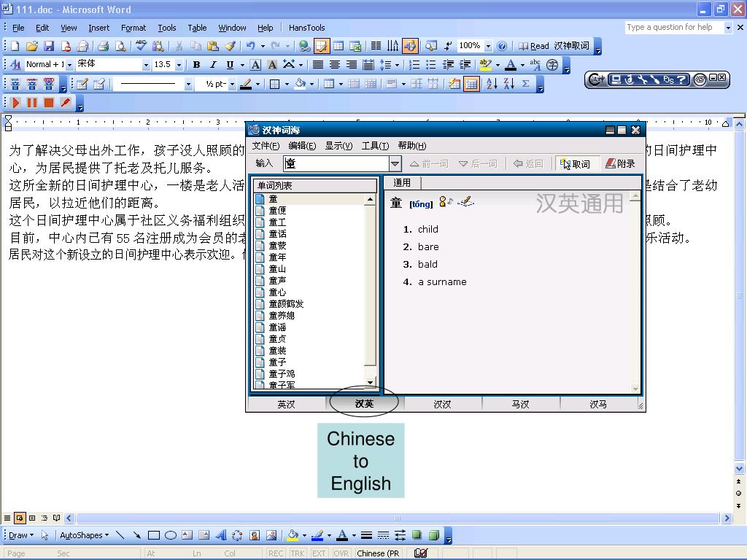The height and width of the screenshot is (560, 747).
Task: Expand the Style dropdown showing Normal
Action: click(69, 65)
